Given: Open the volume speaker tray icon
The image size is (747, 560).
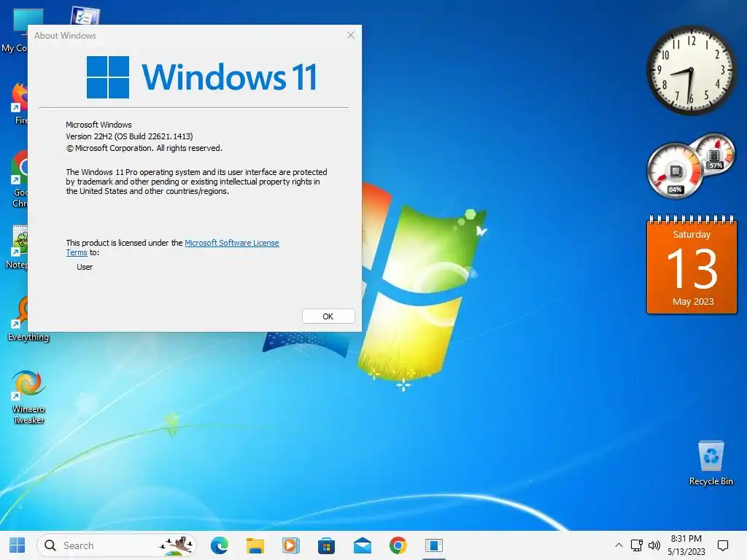Looking at the screenshot, I should point(654,545).
